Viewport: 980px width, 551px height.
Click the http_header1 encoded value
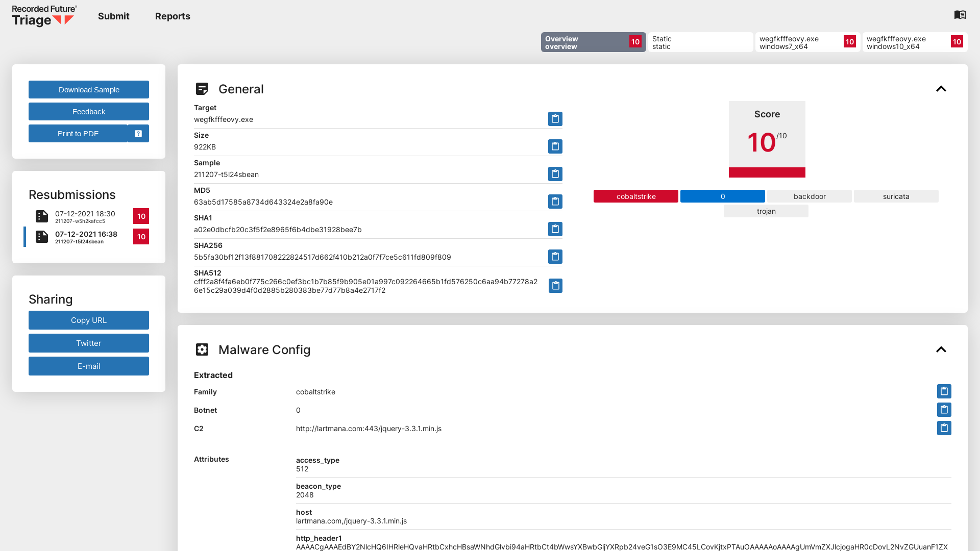click(622, 547)
